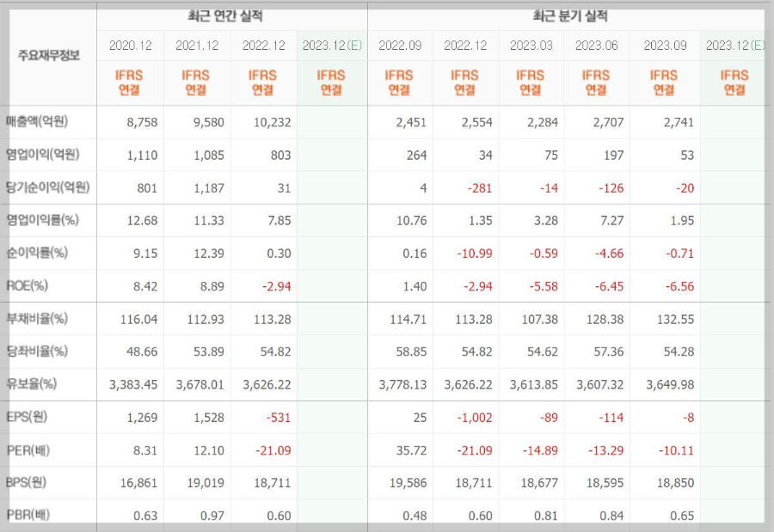Viewport: 774px width, 532px height.
Task: Click the 매출액(억원) row label
Action: [37, 121]
